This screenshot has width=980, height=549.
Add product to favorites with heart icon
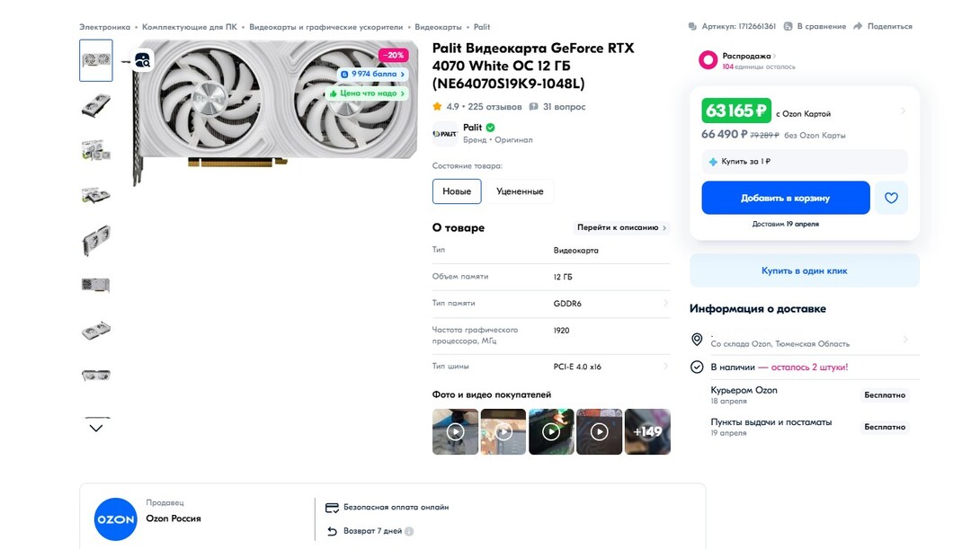(891, 198)
